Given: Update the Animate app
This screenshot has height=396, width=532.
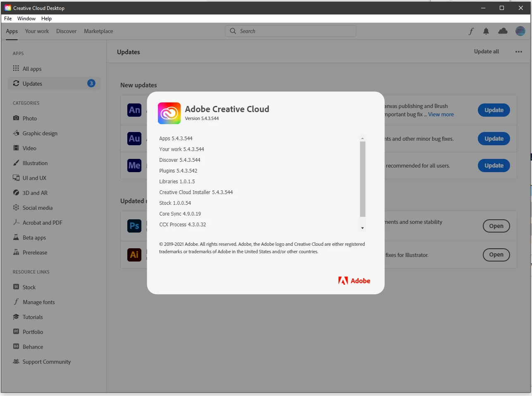Looking at the screenshot, I should click(494, 110).
